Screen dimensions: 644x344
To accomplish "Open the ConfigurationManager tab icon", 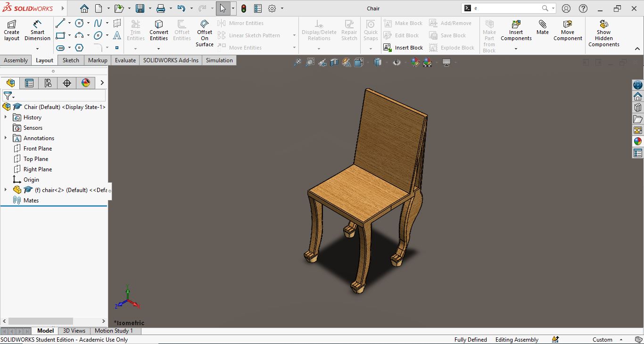I will click(48, 83).
